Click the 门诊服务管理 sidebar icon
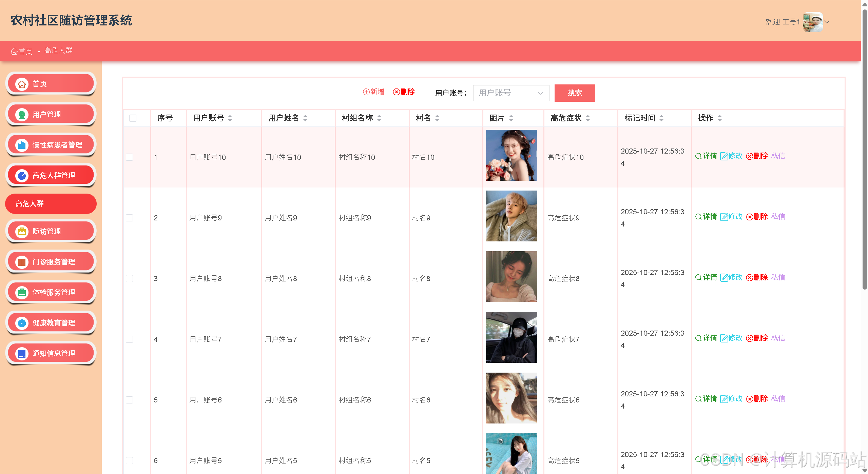868x474 pixels. coord(22,262)
